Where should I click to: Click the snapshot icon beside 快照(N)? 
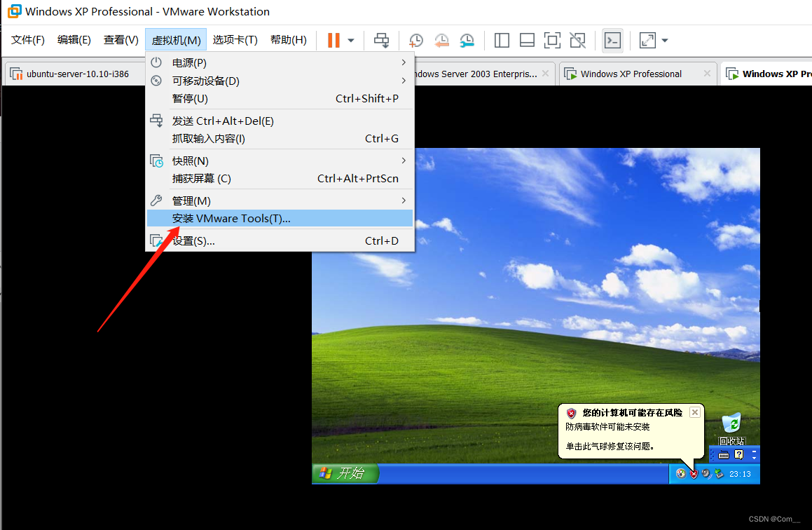pos(156,161)
